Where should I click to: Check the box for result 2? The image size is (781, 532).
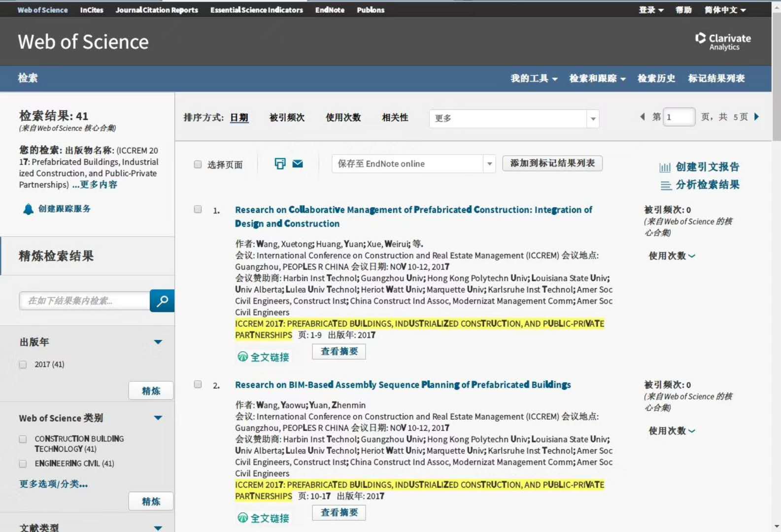pos(198,384)
